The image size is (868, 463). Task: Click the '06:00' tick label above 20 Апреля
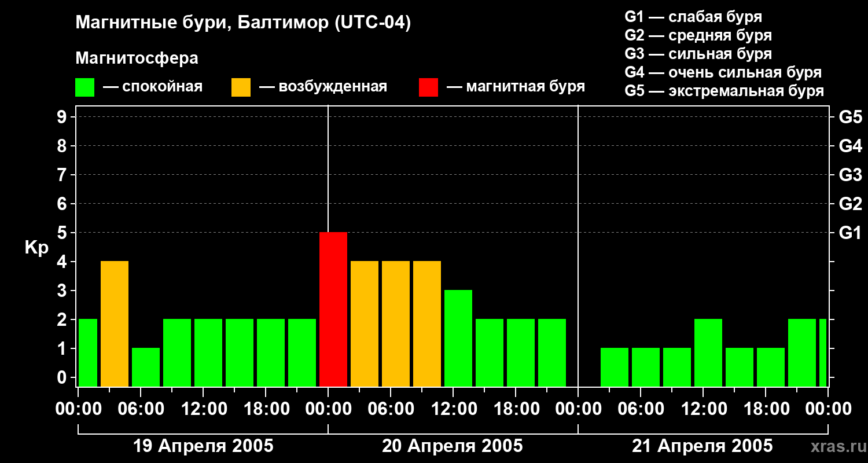[x=391, y=409]
